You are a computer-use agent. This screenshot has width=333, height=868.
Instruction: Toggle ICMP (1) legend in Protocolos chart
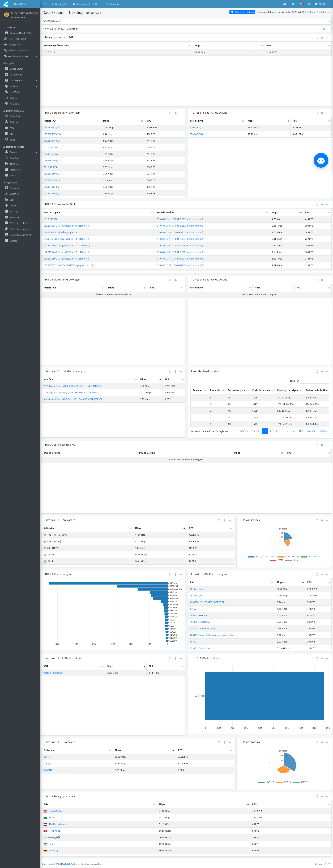click(301, 782)
